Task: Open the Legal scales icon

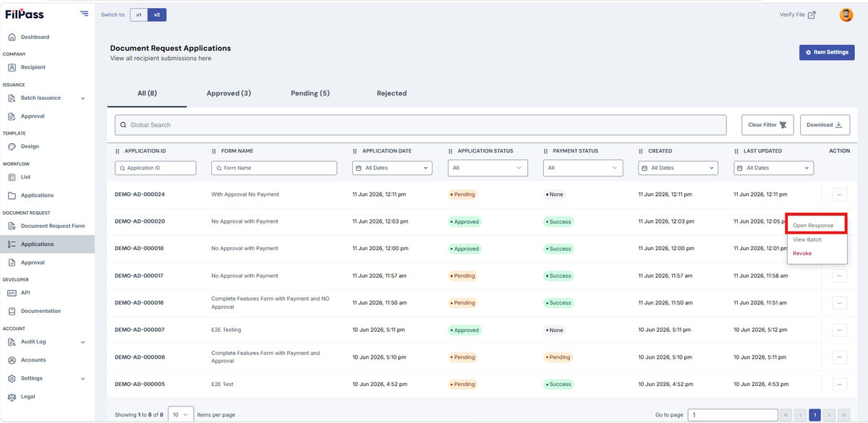Action: pos(12,396)
